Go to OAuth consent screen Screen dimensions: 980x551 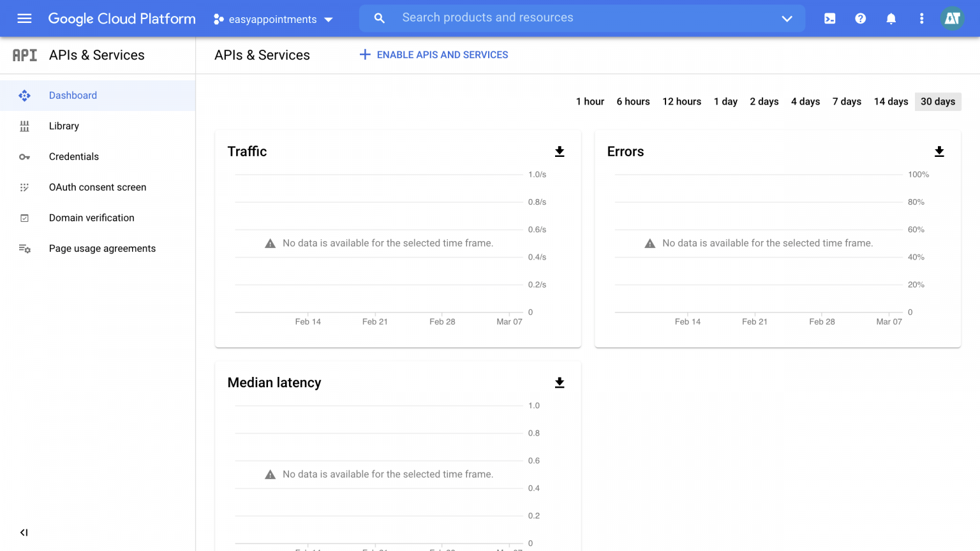coord(98,187)
